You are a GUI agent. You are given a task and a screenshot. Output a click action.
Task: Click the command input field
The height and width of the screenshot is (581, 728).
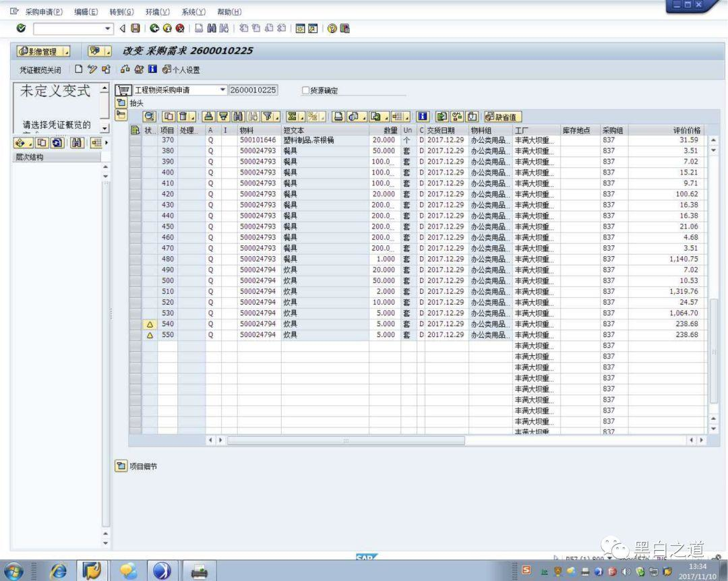pyautogui.click(x=69, y=29)
